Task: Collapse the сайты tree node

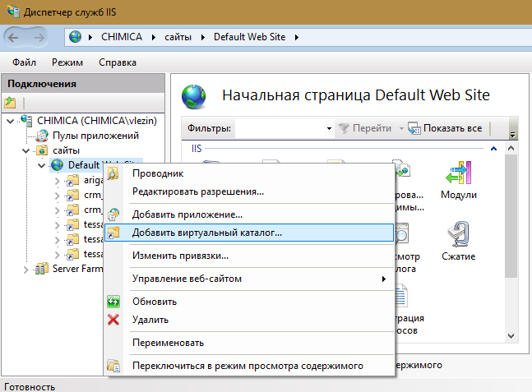Action: (x=25, y=150)
